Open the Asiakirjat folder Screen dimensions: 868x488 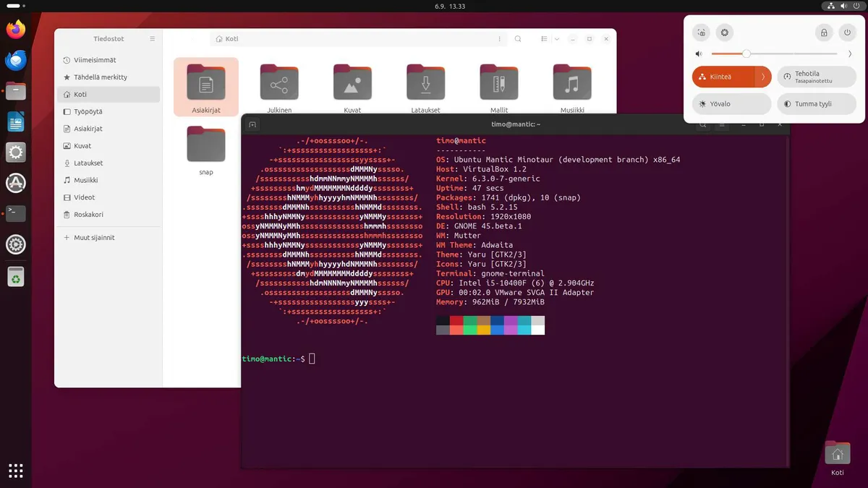click(205, 83)
